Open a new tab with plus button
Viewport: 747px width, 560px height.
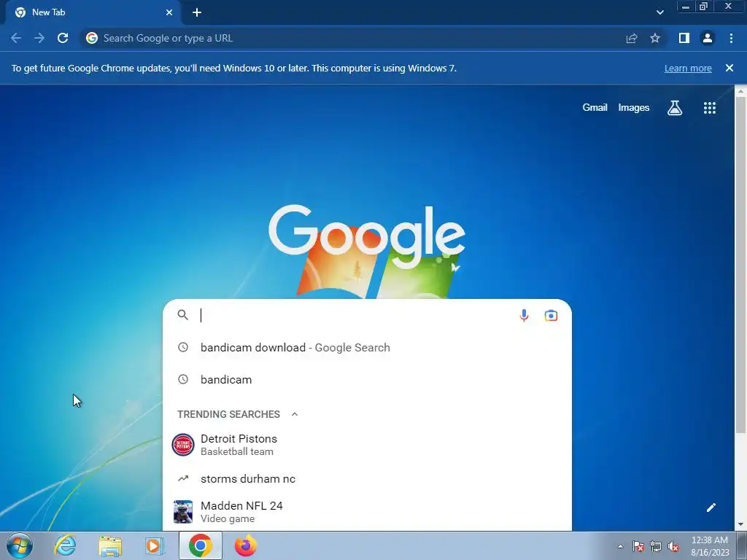coord(197,12)
